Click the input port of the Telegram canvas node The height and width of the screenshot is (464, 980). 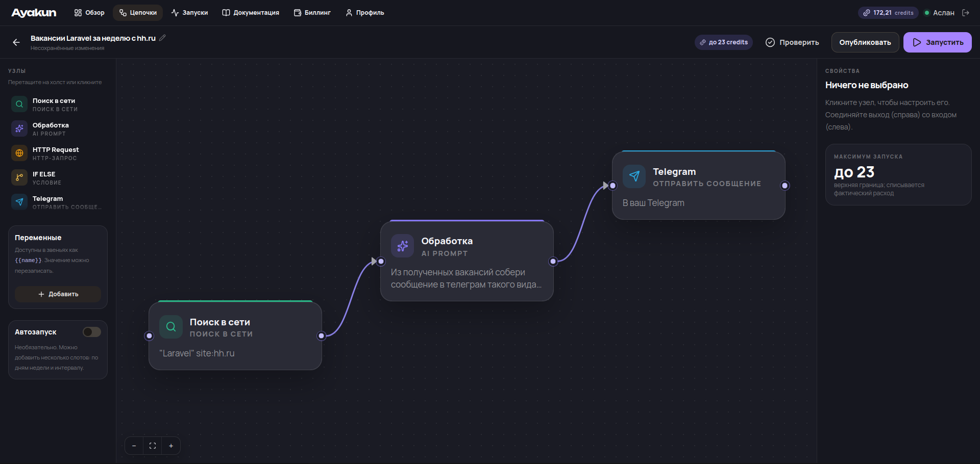[612, 186]
